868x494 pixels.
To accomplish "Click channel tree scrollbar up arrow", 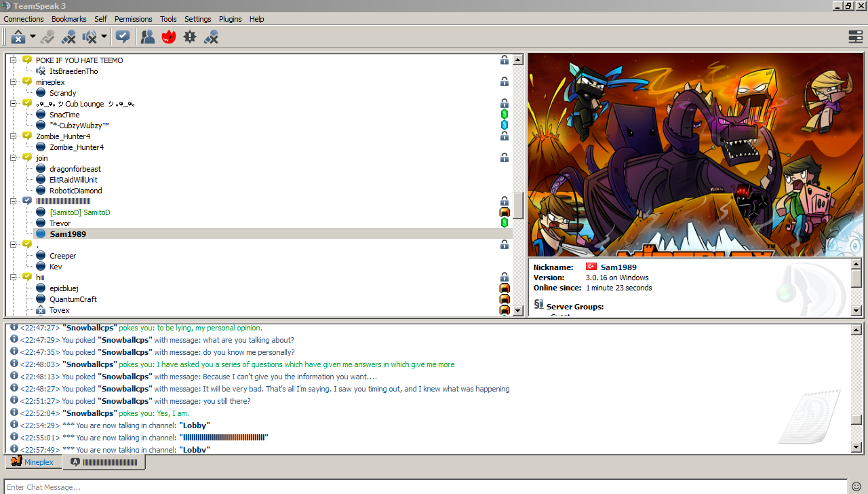I will coord(518,60).
